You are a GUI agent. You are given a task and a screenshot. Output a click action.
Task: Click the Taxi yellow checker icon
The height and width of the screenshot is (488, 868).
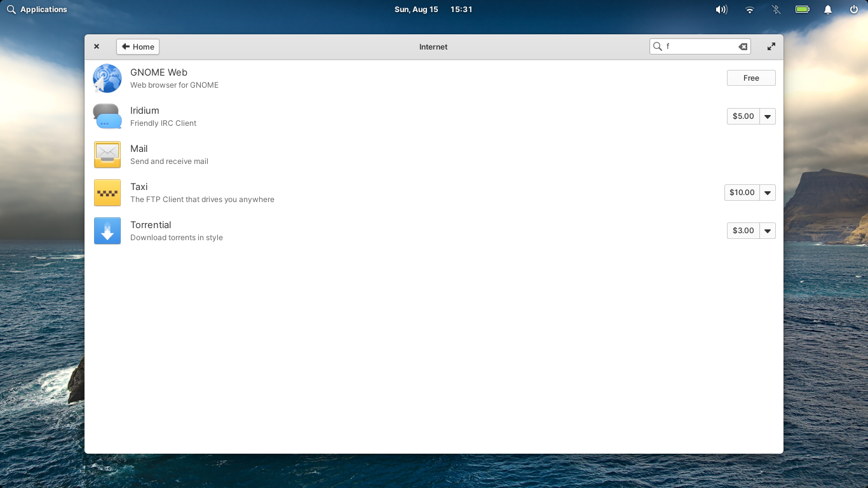(107, 193)
